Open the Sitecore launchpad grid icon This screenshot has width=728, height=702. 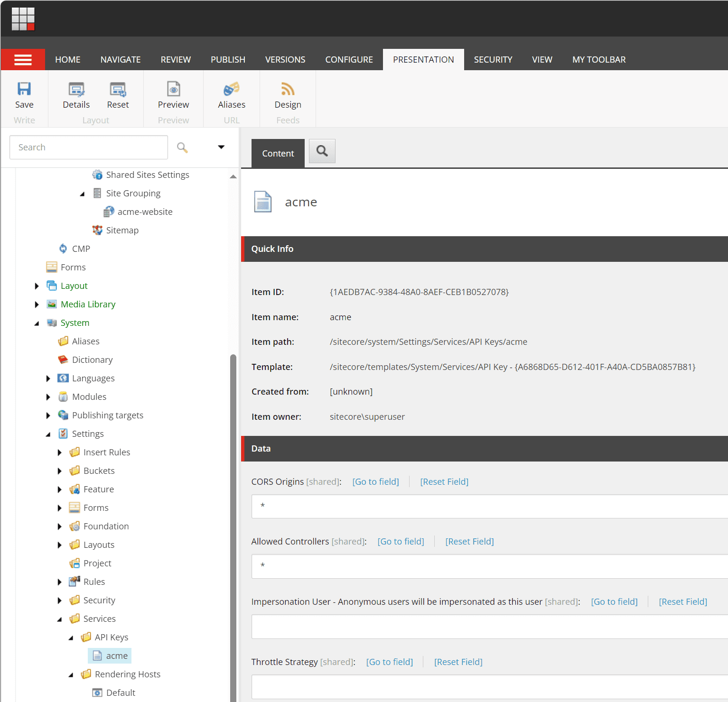click(23, 19)
